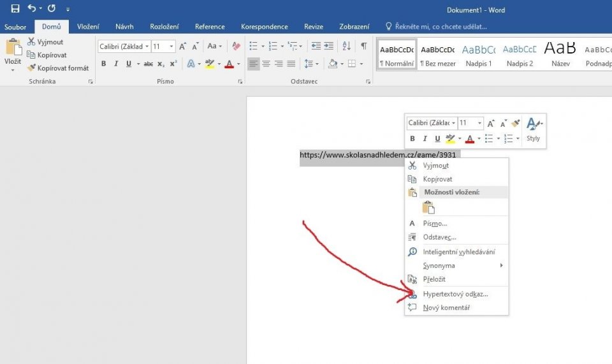Align text left in ribbon
The width and height of the screenshot is (612, 364).
(x=253, y=64)
